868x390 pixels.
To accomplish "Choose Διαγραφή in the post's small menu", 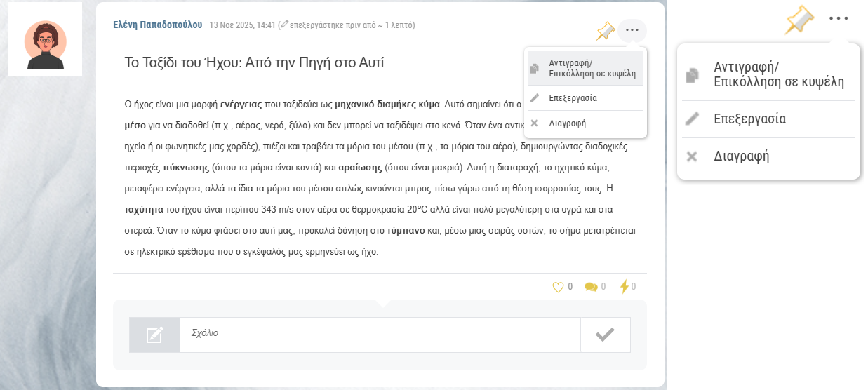I will [x=585, y=123].
